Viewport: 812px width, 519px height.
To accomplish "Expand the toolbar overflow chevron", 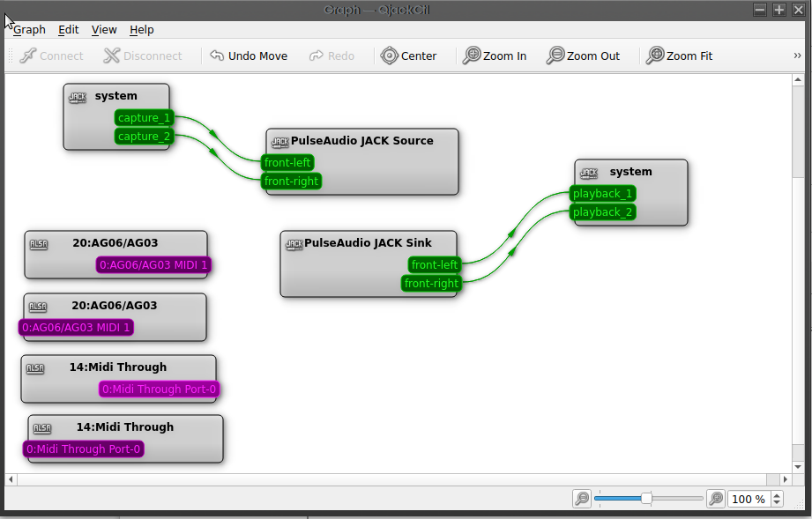I will pos(797,56).
